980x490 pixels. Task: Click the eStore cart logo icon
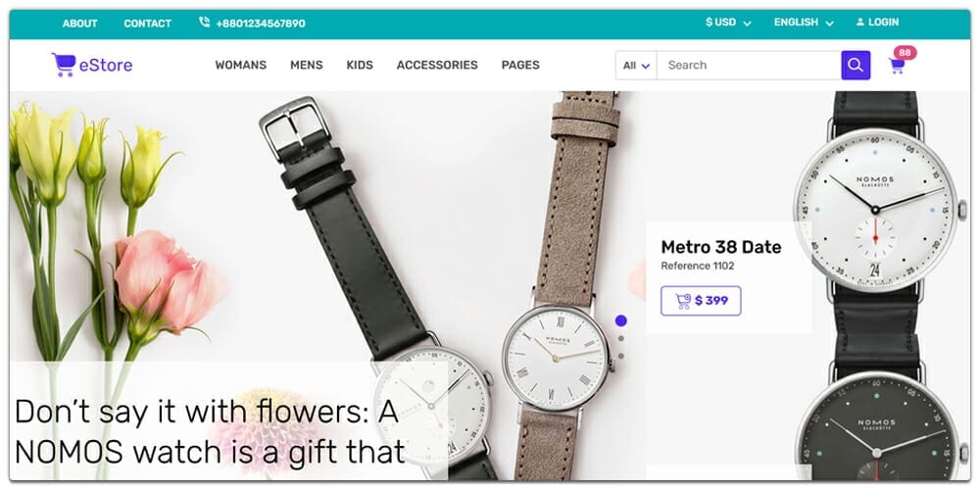click(x=64, y=65)
